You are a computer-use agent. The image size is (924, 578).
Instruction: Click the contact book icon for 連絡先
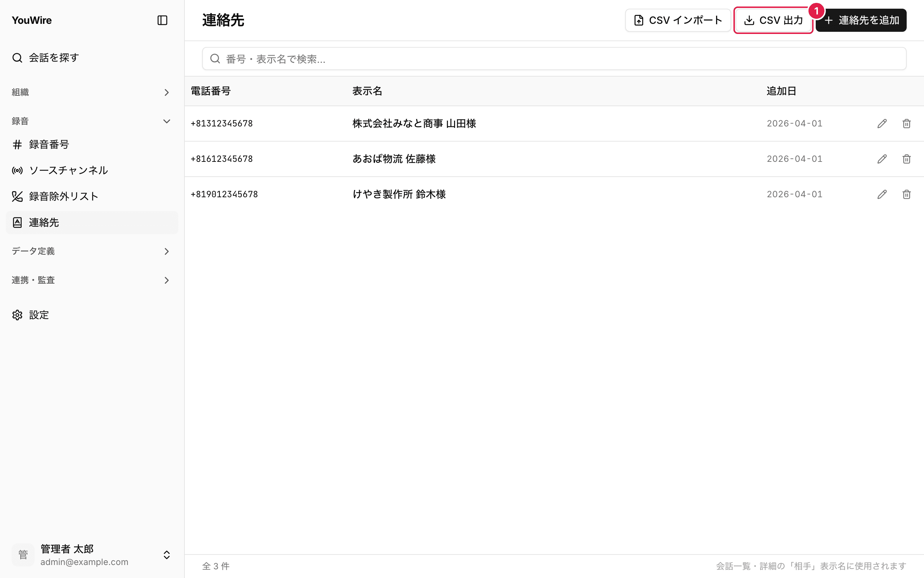click(17, 223)
